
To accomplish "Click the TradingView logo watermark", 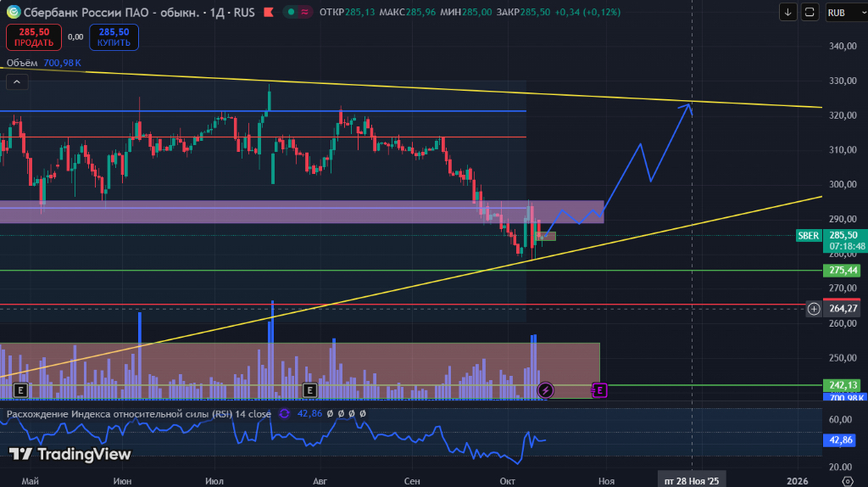I will pos(70,455).
